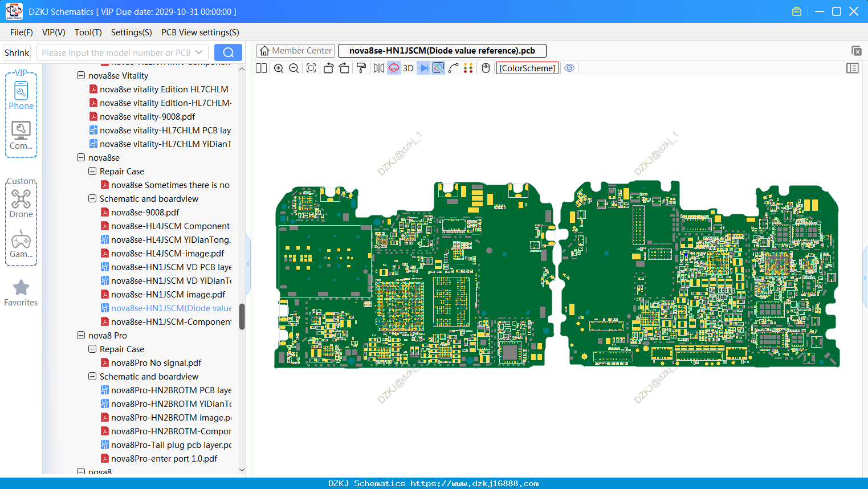Click the tree scroll down arrow
Viewport: 868px width, 489px height.
tap(242, 470)
